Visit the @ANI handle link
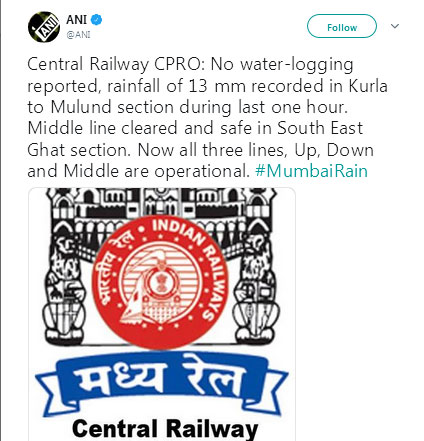 78,35
